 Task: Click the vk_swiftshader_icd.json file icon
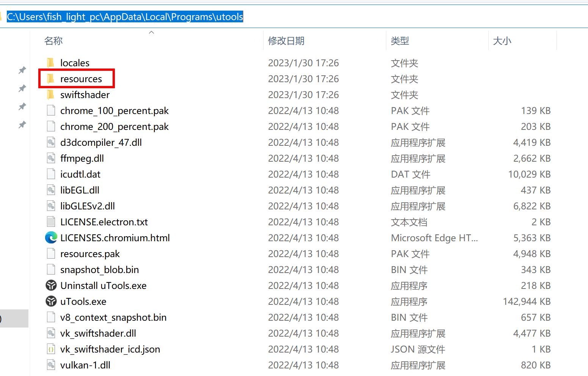point(51,349)
